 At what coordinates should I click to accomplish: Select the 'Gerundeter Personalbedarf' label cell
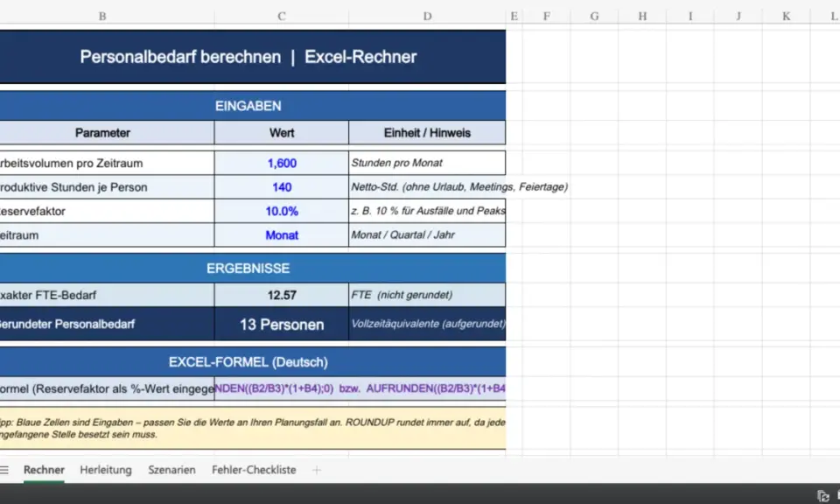(107, 324)
